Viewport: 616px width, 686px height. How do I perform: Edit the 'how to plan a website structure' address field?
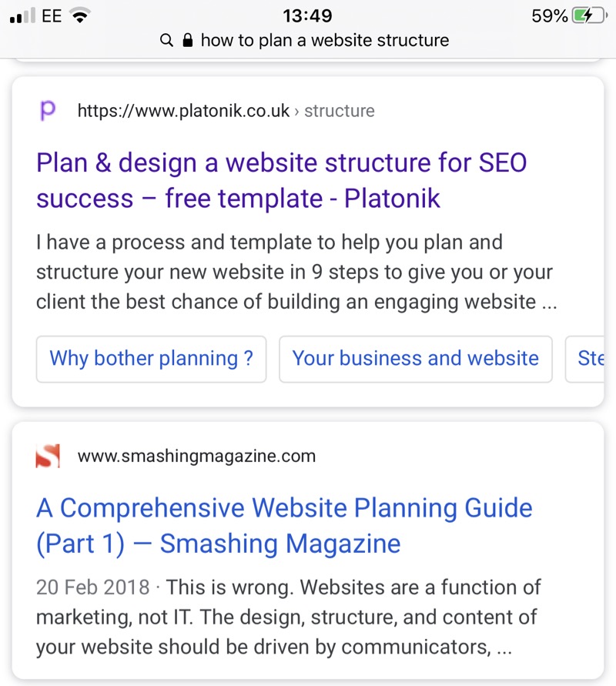pyautogui.click(x=324, y=40)
